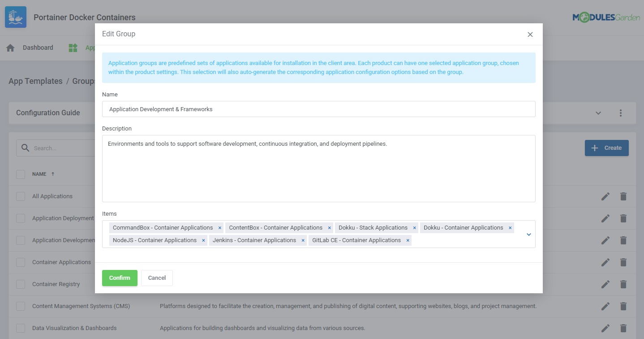Click the search magnifier icon
This screenshot has width=644, height=339.
point(25,148)
